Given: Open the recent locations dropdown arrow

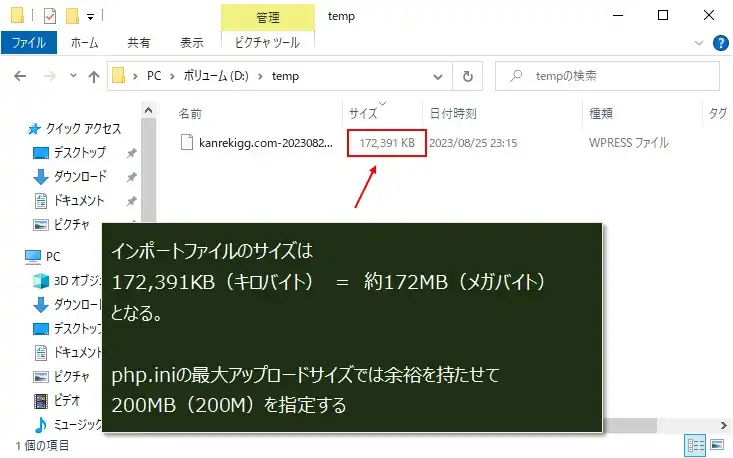Looking at the screenshot, I should tap(72, 76).
